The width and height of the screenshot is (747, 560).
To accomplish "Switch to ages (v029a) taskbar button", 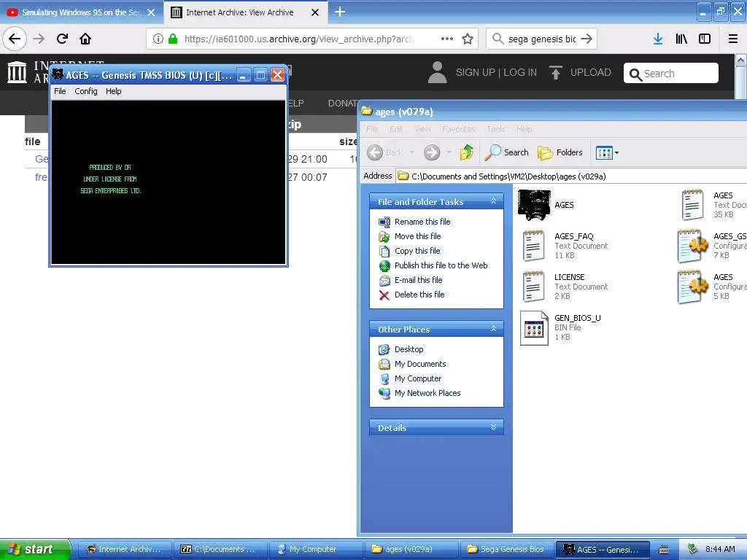I will click(x=411, y=550).
